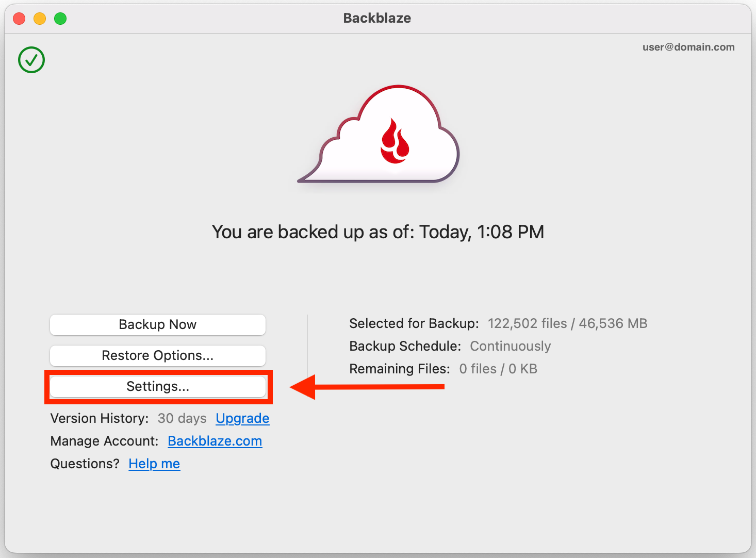Image resolution: width=756 pixels, height=558 pixels.
Task: Click the 'Questions?' label
Action: pos(85,464)
